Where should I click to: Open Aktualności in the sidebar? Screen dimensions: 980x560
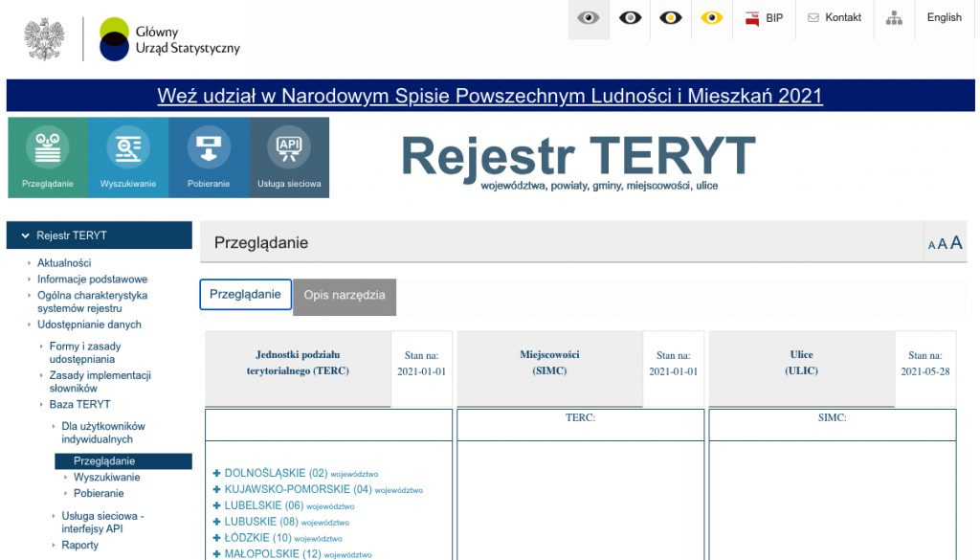pos(64,263)
